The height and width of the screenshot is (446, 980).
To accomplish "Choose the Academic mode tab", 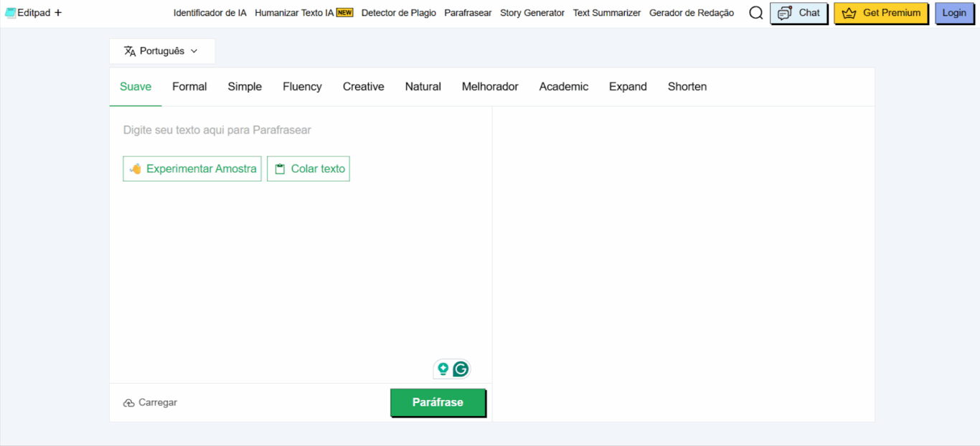I will pos(563,87).
